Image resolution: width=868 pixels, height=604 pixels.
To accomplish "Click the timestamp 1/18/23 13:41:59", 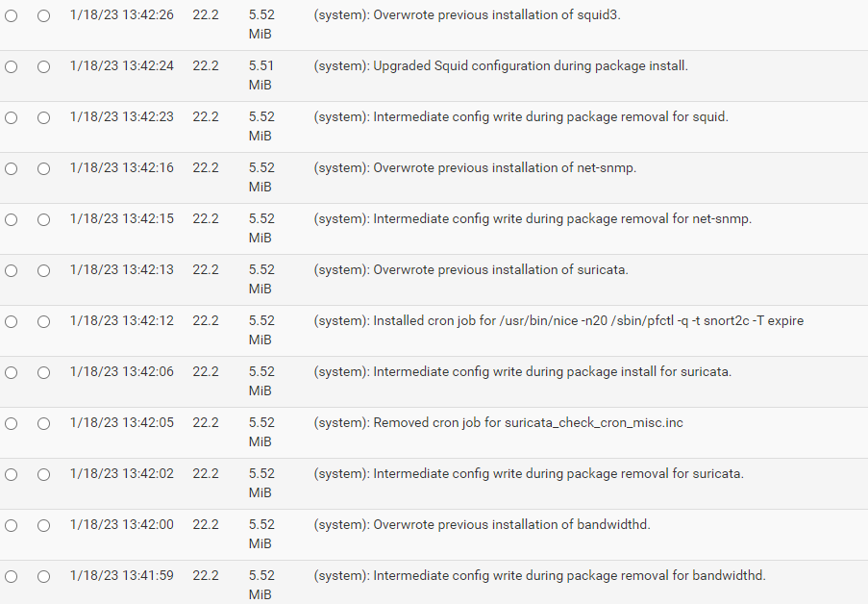I will tap(122, 576).
